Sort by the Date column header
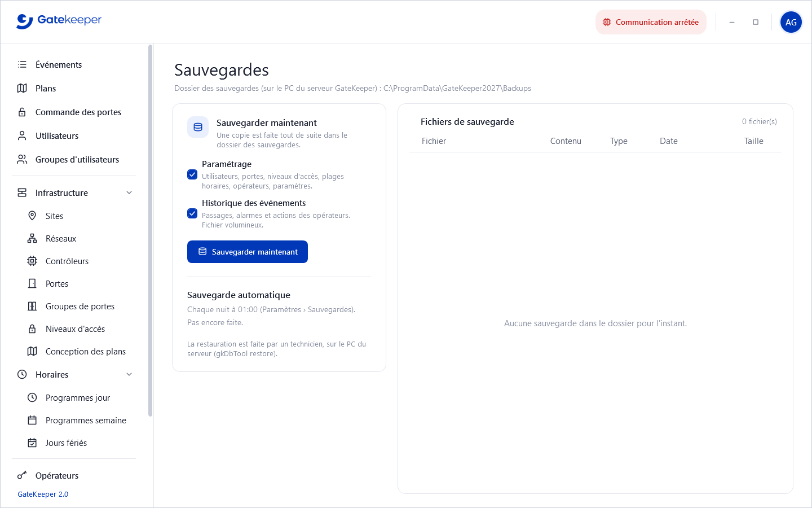Image resolution: width=812 pixels, height=508 pixels. pyautogui.click(x=669, y=141)
